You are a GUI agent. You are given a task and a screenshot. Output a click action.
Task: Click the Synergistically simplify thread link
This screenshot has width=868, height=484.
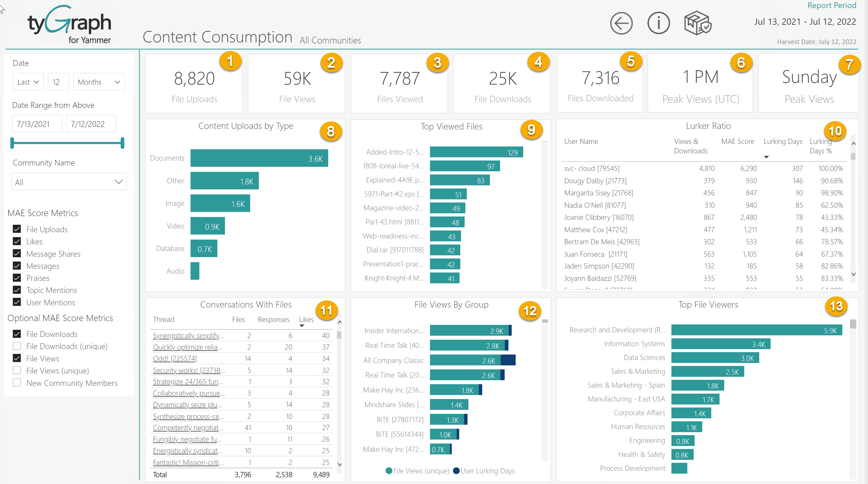coord(188,335)
